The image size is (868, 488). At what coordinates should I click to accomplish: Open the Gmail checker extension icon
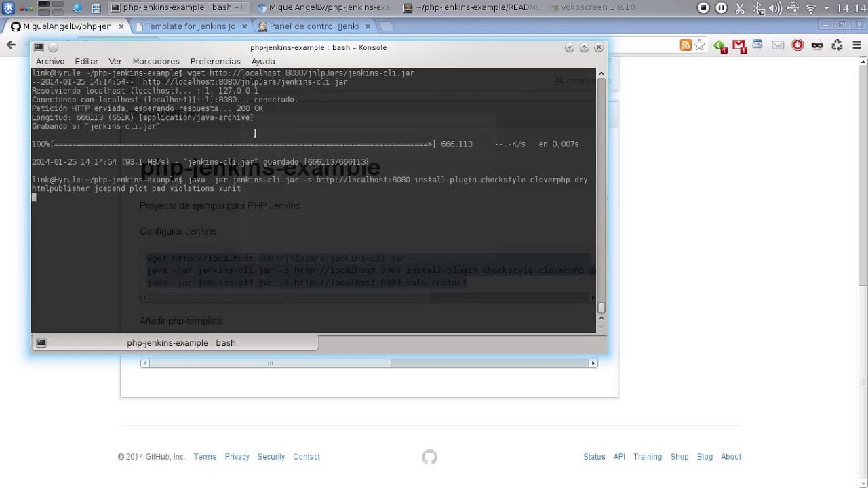[x=739, y=45]
